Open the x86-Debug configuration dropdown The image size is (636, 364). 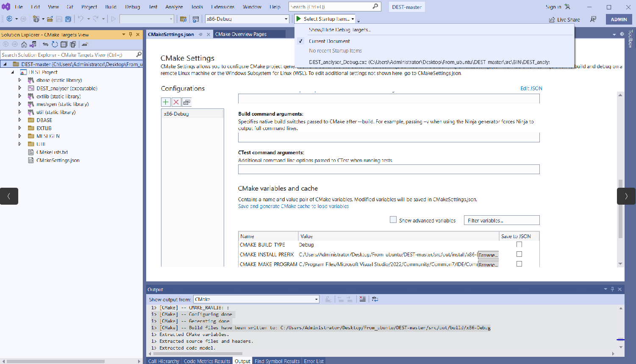click(x=247, y=19)
